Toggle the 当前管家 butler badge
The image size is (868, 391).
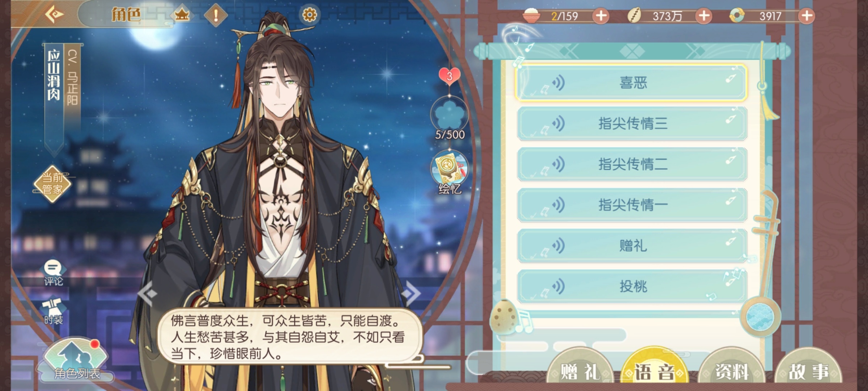[52, 184]
